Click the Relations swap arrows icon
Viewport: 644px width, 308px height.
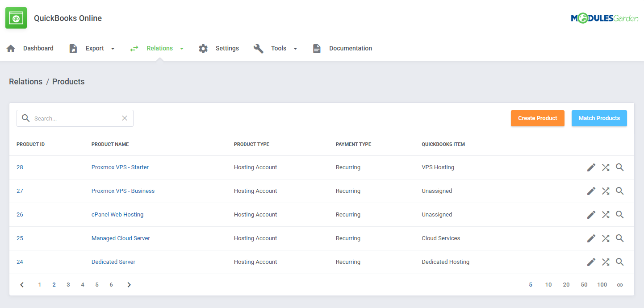pyautogui.click(x=134, y=48)
